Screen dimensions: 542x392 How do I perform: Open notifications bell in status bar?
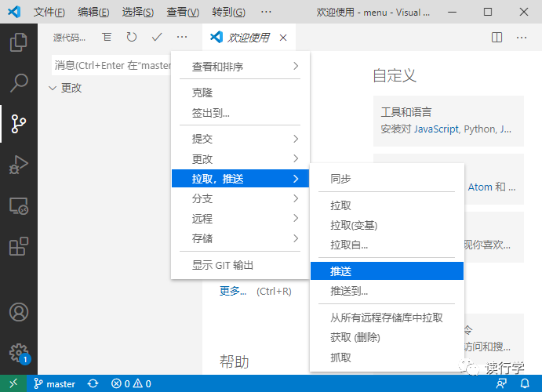[525, 383]
